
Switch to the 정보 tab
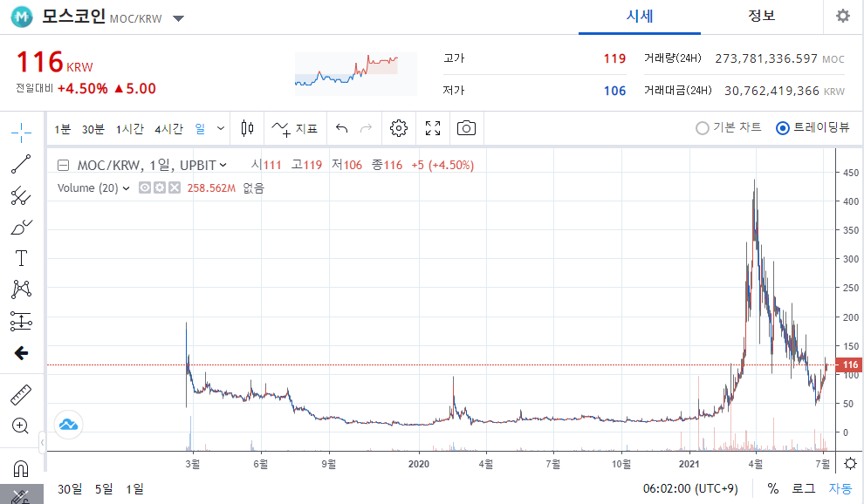[762, 17]
